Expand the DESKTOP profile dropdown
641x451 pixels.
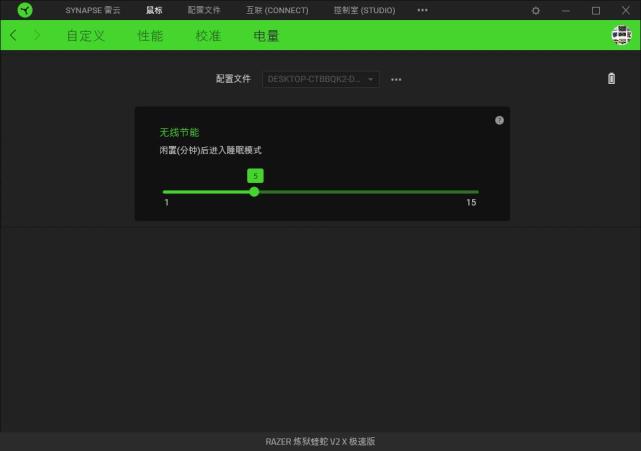coord(320,79)
